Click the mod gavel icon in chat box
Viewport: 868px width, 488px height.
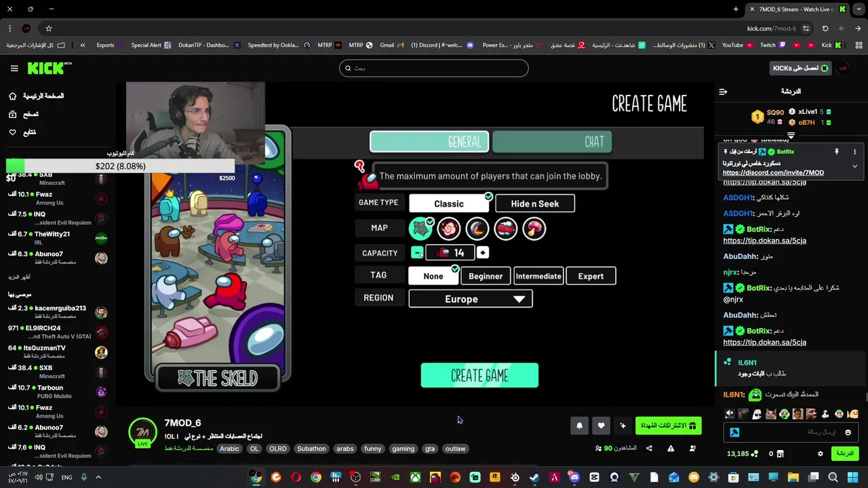pyautogui.click(x=734, y=432)
